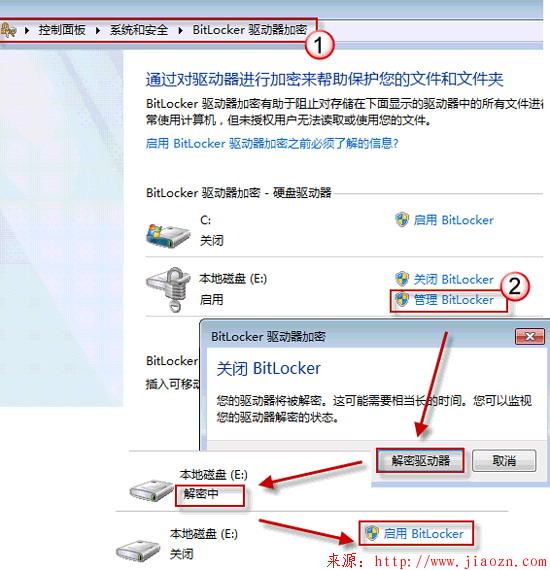Click 管理 BitLocker link for drive E:

[454, 300]
